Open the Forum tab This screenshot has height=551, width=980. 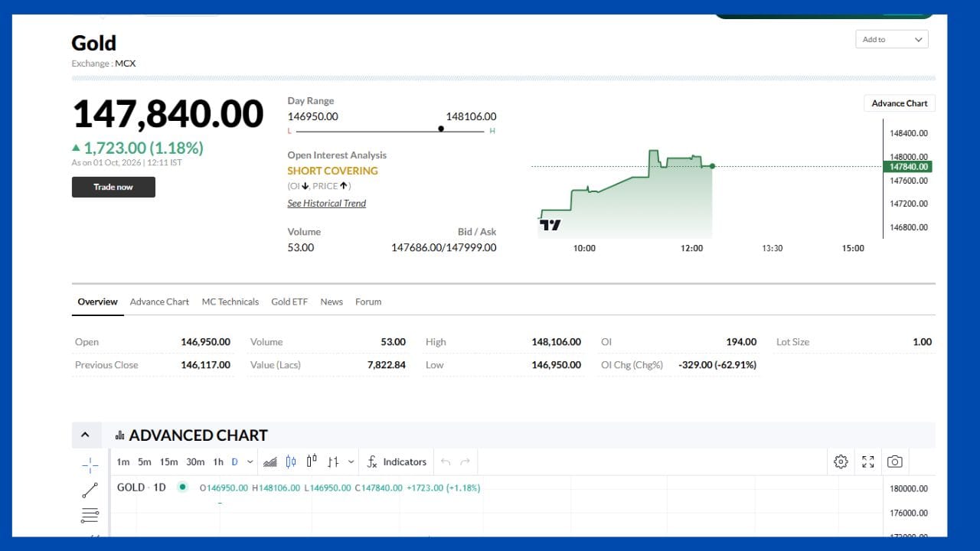368,302
